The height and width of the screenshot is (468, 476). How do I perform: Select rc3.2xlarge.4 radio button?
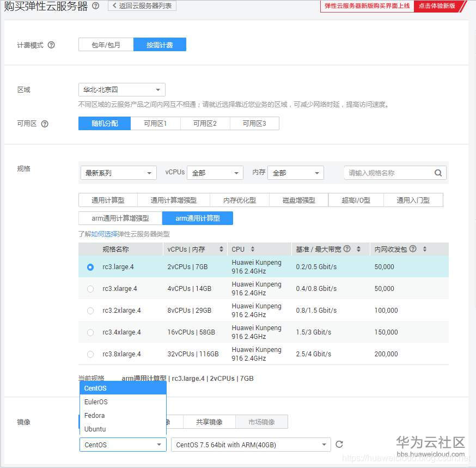pyautogui.click(x=90, y=311)
